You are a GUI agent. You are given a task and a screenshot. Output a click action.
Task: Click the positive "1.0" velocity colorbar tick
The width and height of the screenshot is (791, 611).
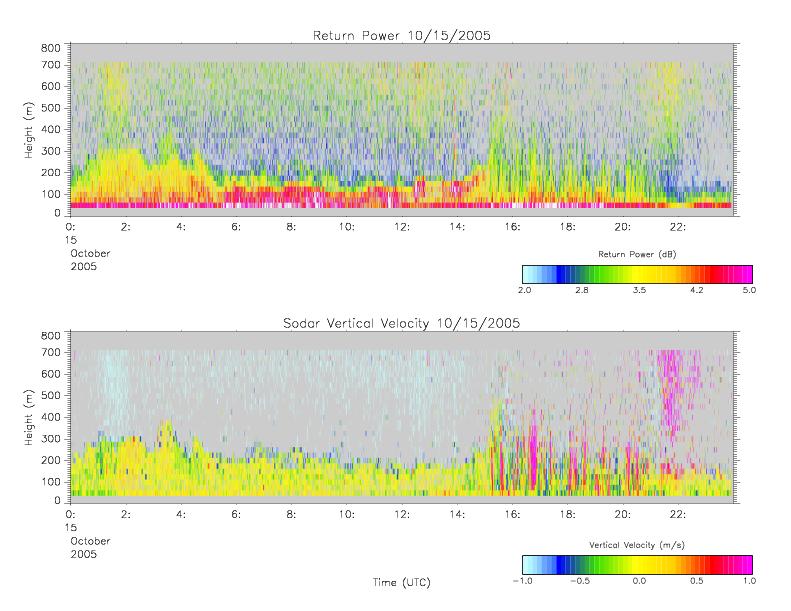749,581
